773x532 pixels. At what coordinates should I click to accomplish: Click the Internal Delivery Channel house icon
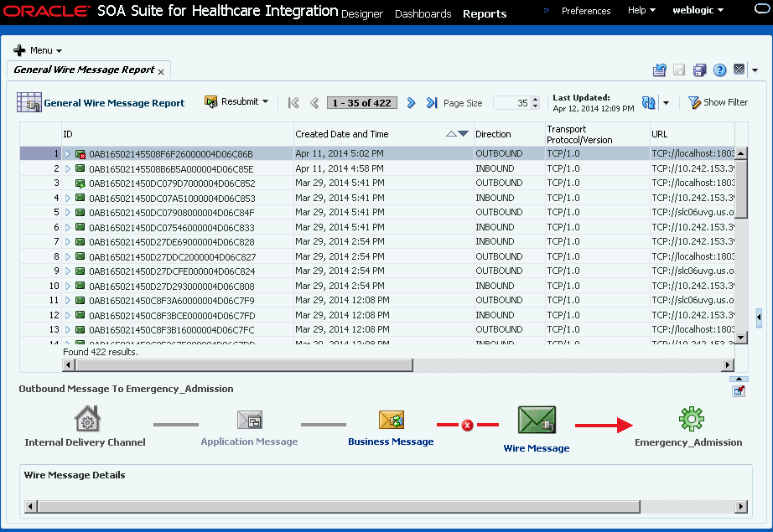[88, 419]
